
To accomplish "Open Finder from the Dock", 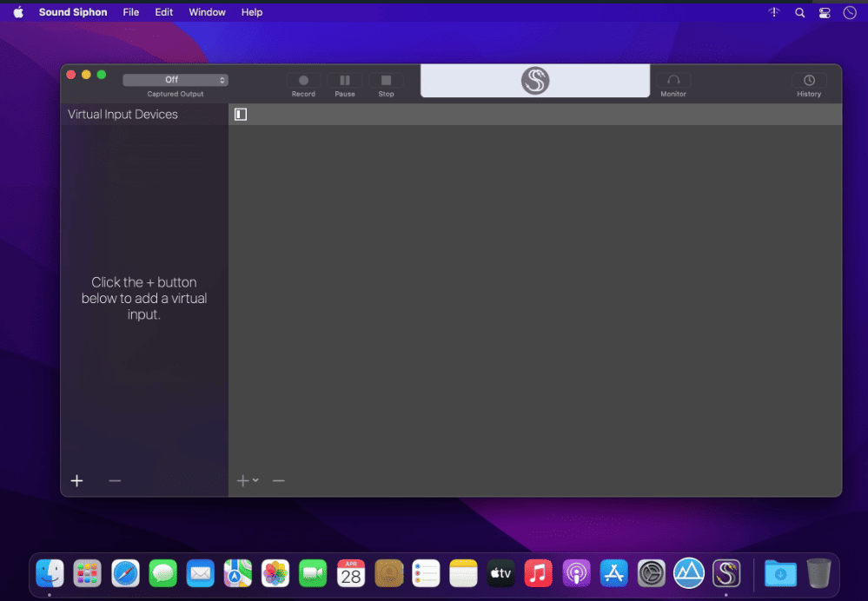I will [x=50, y=573].
